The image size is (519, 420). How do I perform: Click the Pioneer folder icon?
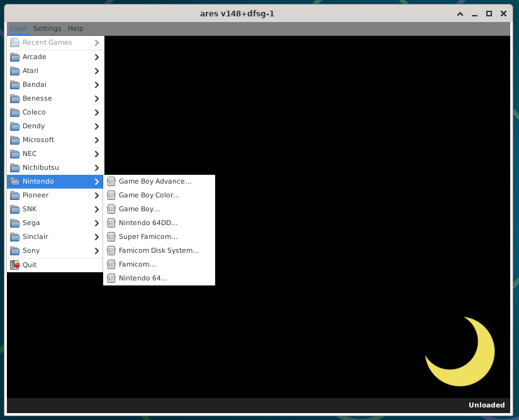point(14,196)
